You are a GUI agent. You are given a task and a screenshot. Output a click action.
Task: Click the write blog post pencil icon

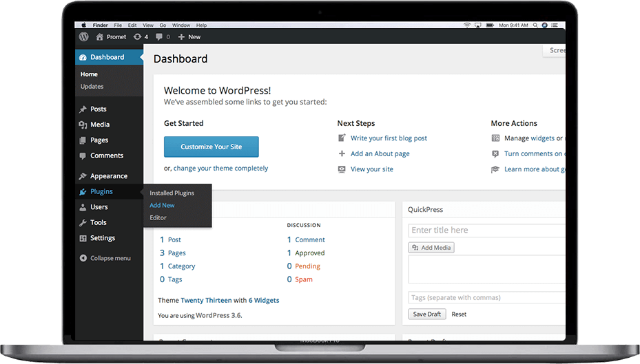pyautogui.click(x=342, y=138)
